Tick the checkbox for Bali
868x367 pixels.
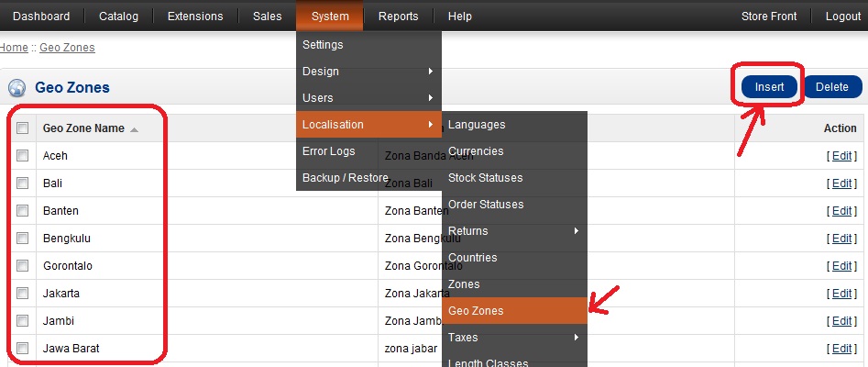pos(23,183)
